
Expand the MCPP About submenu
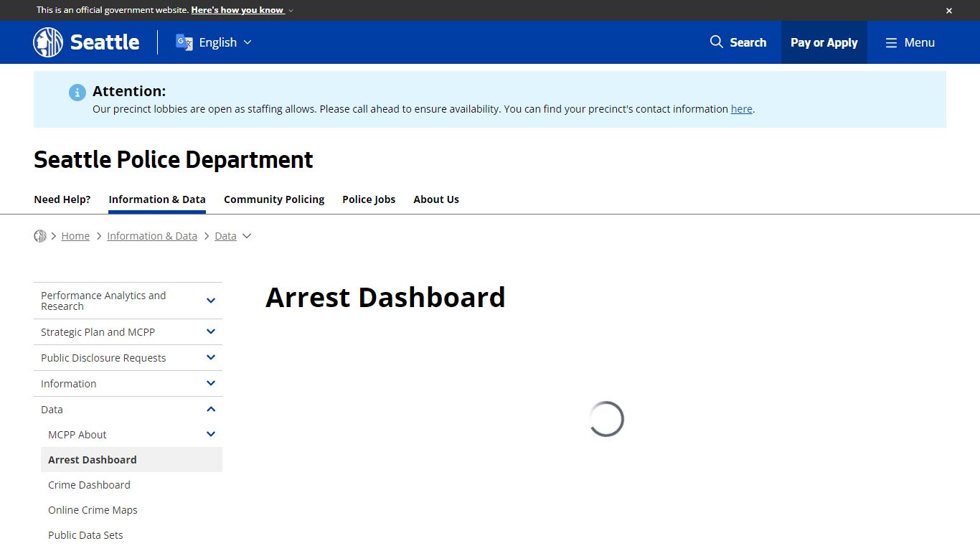211,434
